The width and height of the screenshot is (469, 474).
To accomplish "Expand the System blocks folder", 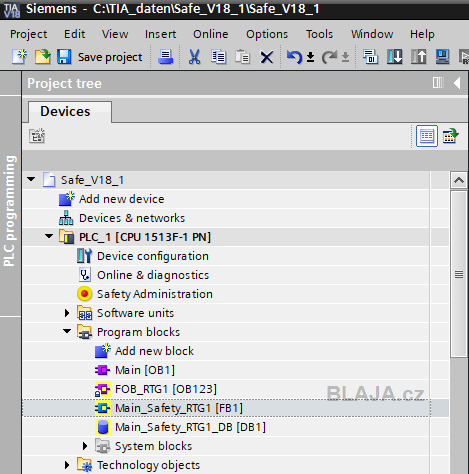I will pos(85,446).
